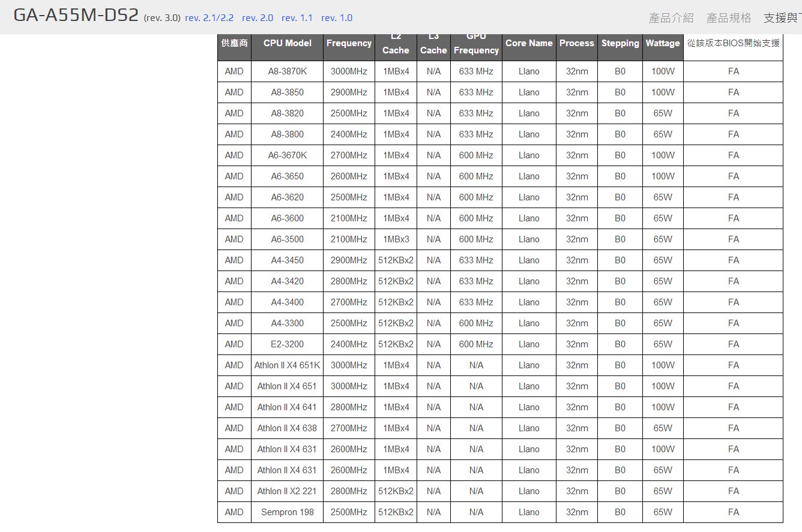Screen dimensions: 802x532
Task: Click 100W in the A6-3670K row
Action: click(663, 155)
